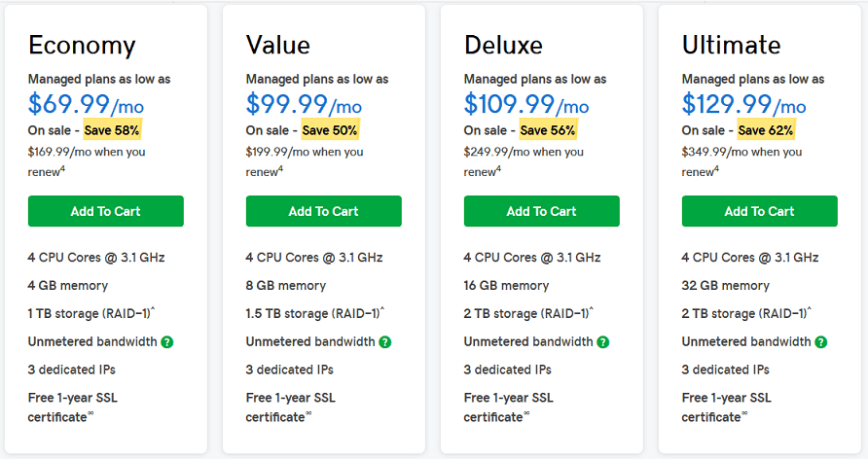Add the Economy plan to cart
This screenshot has height=459, width=868.
[106, 211]
